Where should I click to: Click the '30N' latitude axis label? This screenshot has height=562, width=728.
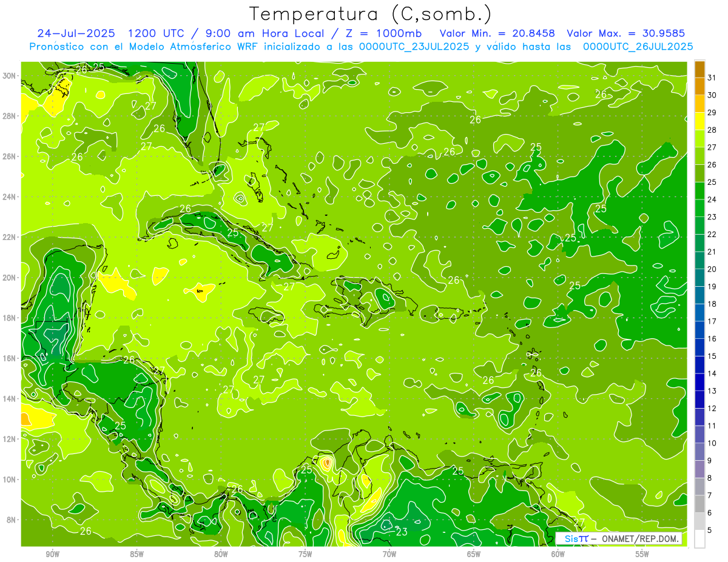(x=10, y=75)
